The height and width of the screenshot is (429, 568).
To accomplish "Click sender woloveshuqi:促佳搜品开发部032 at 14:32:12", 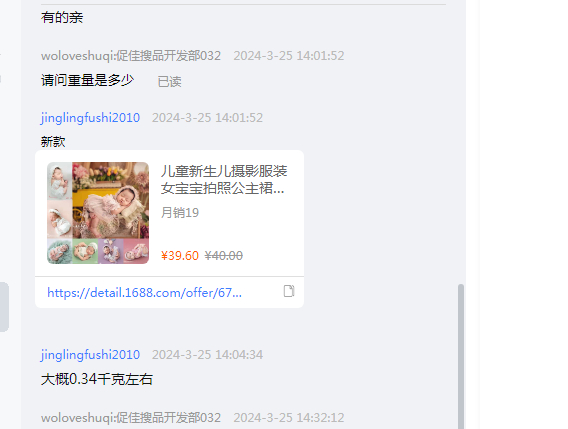I will pos(131,418).
